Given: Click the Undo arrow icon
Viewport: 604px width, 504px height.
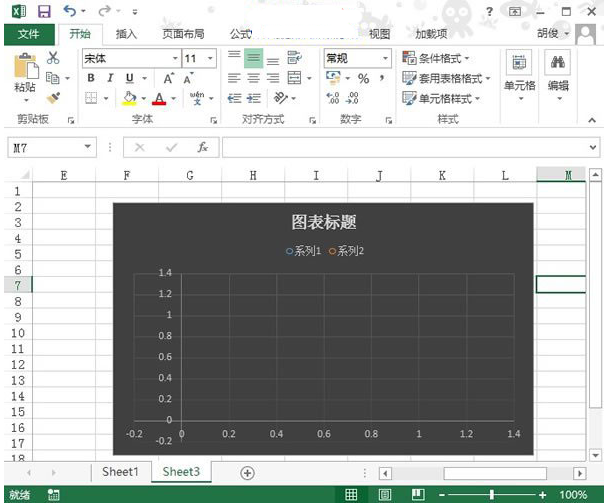Looking at the screenshot, I should click(69, 11).
